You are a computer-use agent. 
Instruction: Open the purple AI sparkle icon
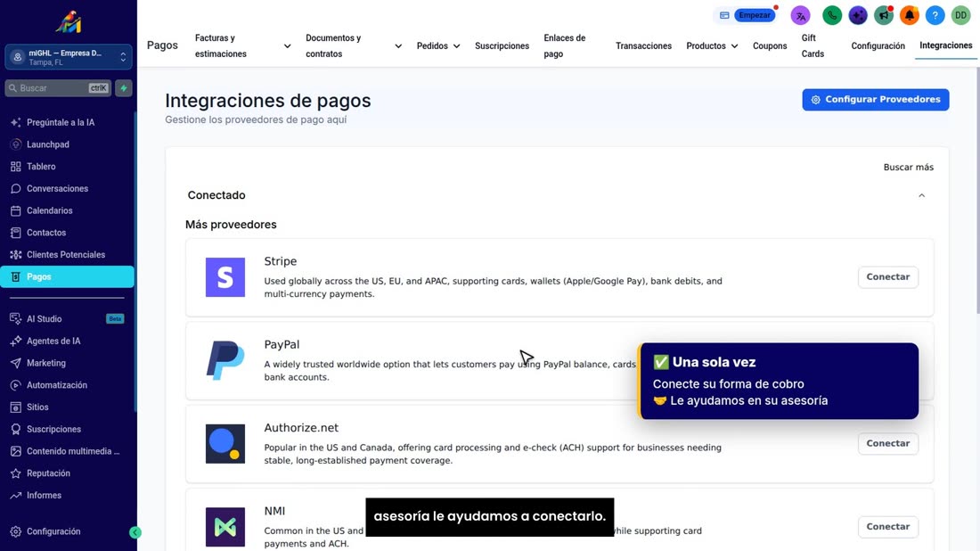857,15
